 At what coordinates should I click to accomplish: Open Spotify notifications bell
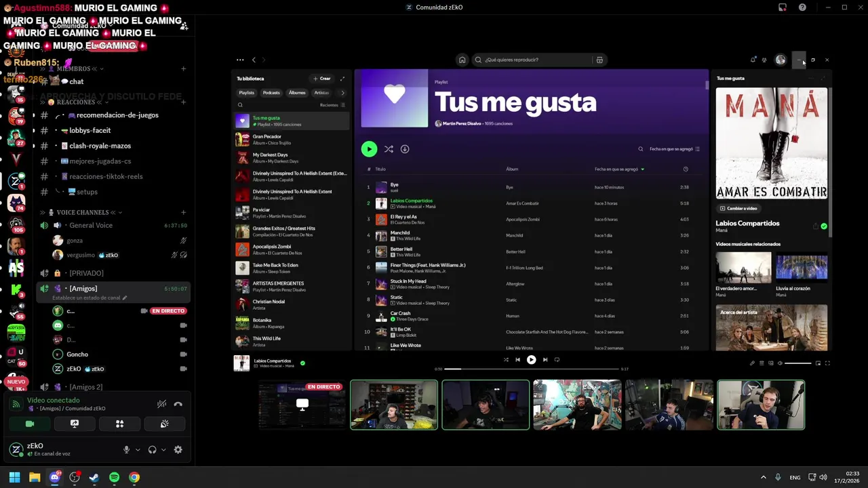click(x=753, y=60)
